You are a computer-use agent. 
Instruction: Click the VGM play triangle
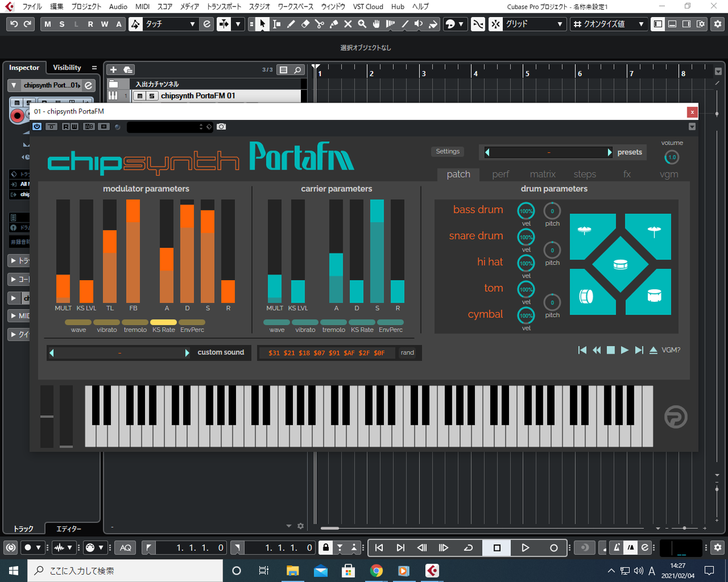[625, 350]
